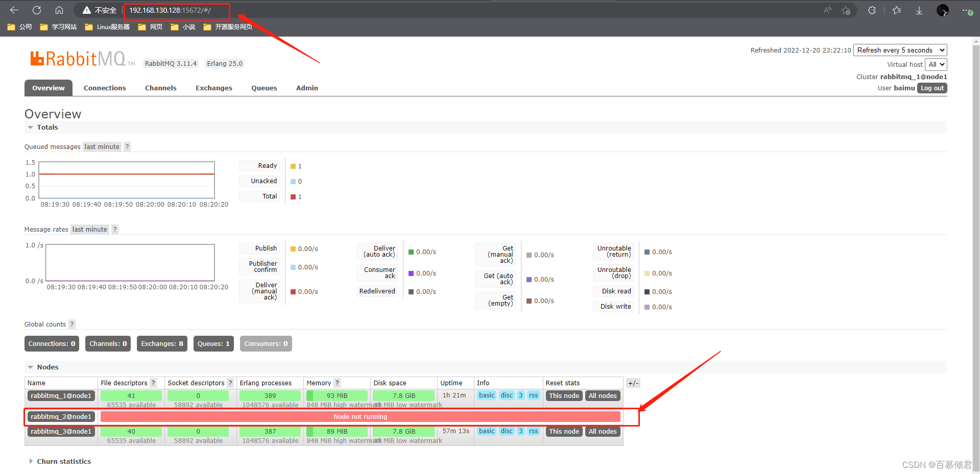980x474 pixels.
Task: Change Queued messages last minute range
Action: click(102, 146)
